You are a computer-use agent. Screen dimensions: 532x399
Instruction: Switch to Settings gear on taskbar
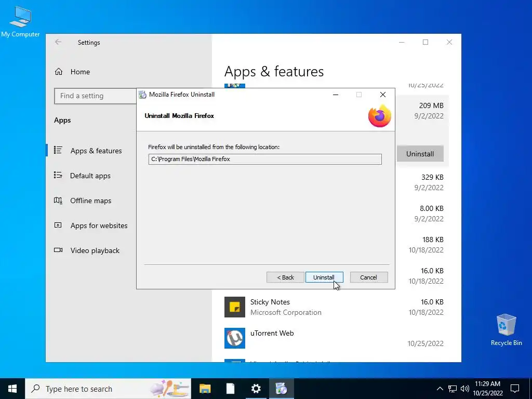(256, 389)
